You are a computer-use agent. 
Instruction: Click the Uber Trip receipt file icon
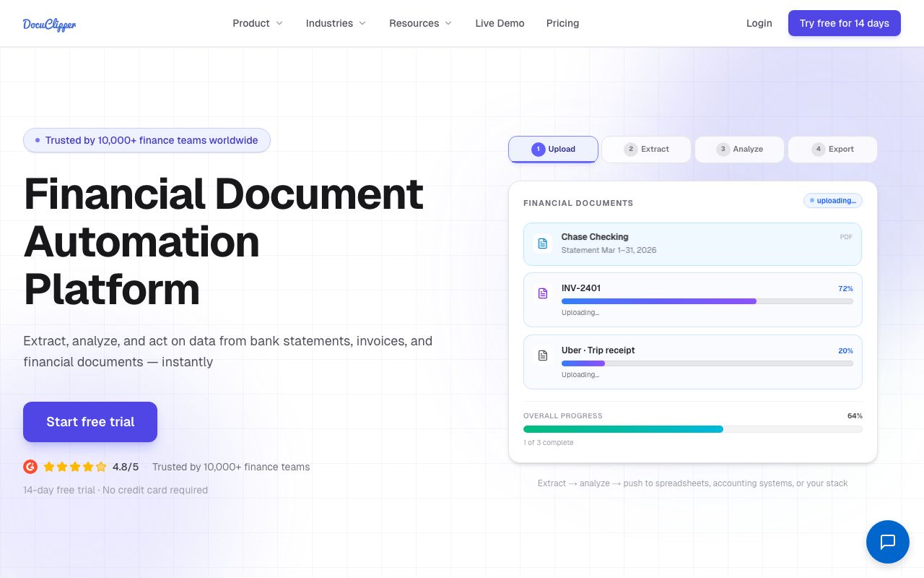click(x=543, y=355)
